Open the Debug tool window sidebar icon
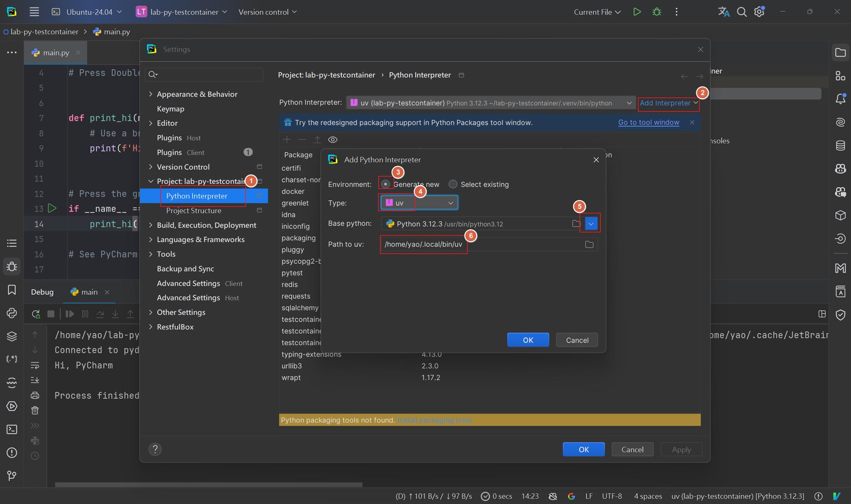Viewport: 851px width, 504px height. click(12, 266)
